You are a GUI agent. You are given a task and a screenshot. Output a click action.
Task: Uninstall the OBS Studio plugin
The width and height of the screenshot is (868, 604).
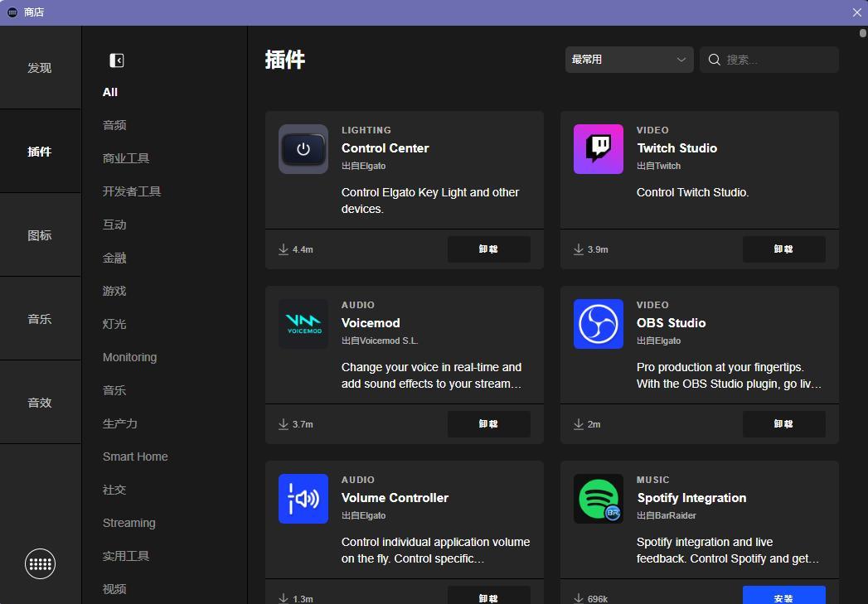tap(784, 424)
